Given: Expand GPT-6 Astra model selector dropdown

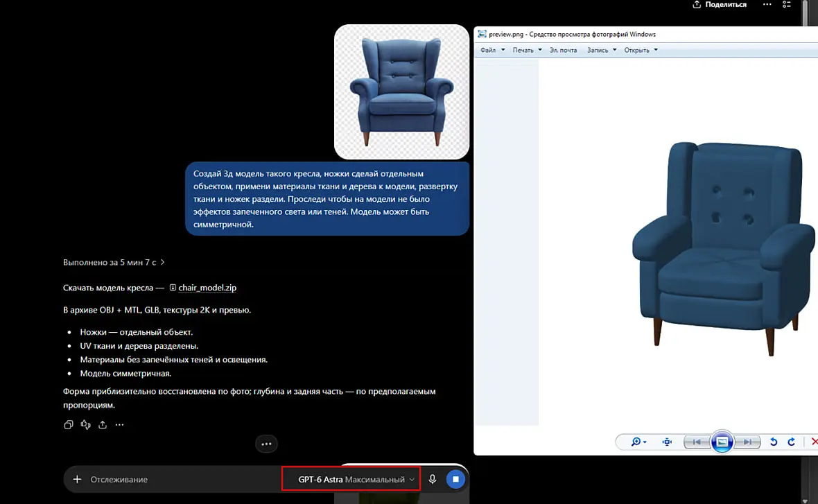Looking at the screenshot, I should tap(351, 479).
